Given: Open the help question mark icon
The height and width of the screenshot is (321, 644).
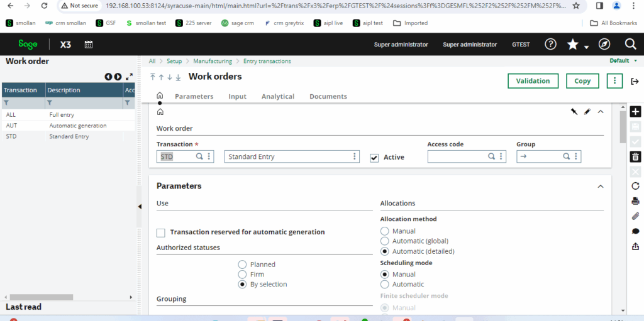Looking at the screenshot, I should tap(550, 45).
